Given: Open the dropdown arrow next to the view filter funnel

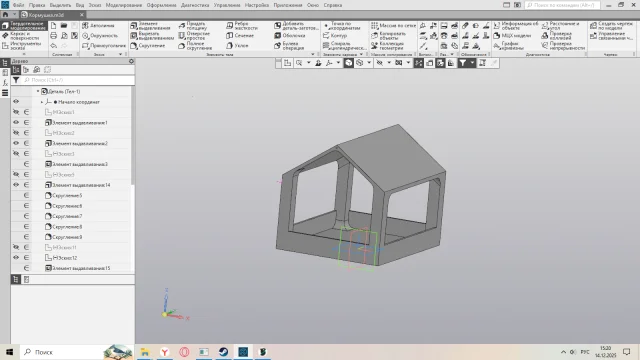Looking at the screenshot, I should tap(472, 63).
